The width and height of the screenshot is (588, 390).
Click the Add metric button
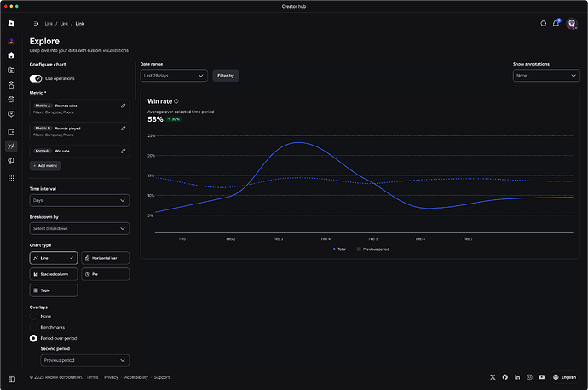[x=45, y=165]
